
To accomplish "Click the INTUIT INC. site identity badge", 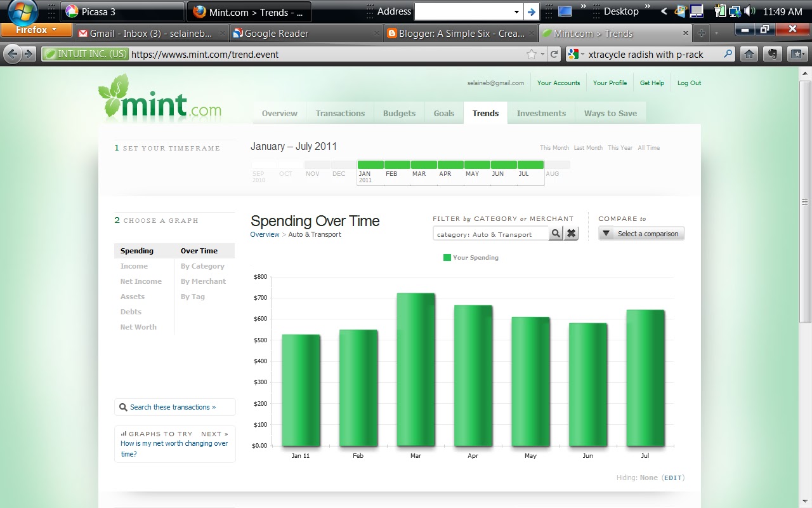I will [85, 54].
